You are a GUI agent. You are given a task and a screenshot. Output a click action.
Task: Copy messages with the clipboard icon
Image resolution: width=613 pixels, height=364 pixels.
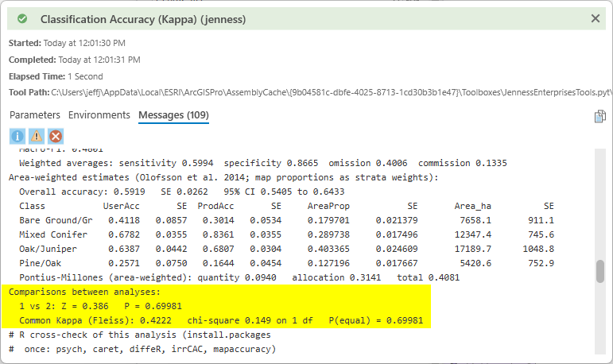[x=599, y=116]
